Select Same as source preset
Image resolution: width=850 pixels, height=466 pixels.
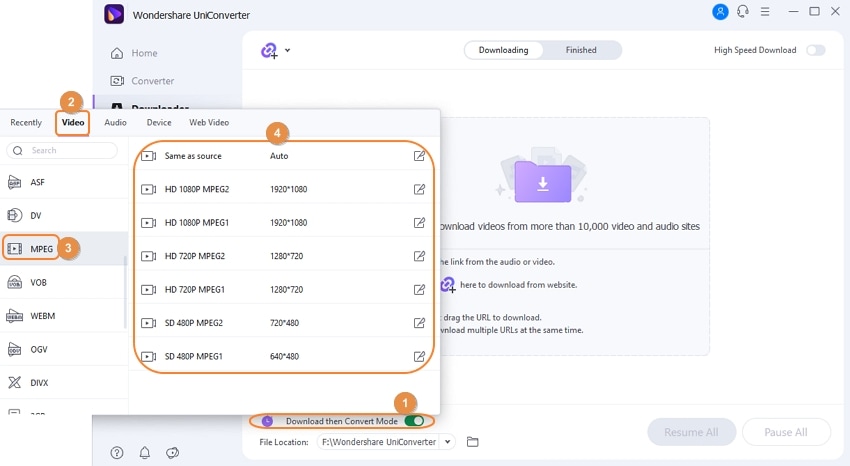coord(284,156)
